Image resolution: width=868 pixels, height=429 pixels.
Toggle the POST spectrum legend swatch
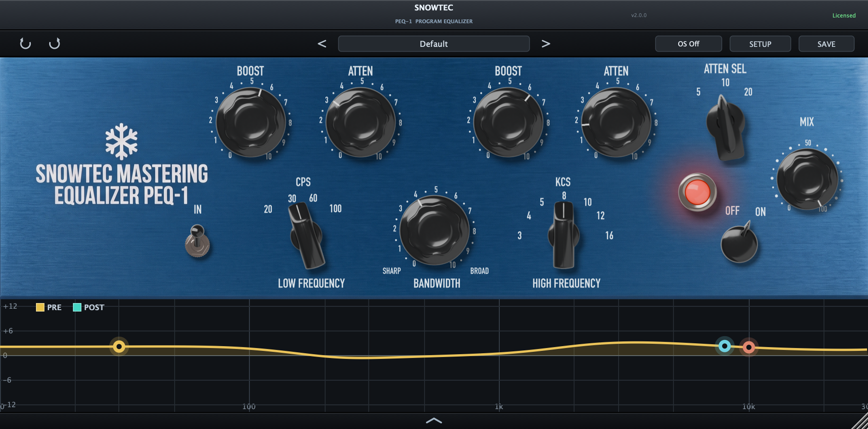pos(77,307)
